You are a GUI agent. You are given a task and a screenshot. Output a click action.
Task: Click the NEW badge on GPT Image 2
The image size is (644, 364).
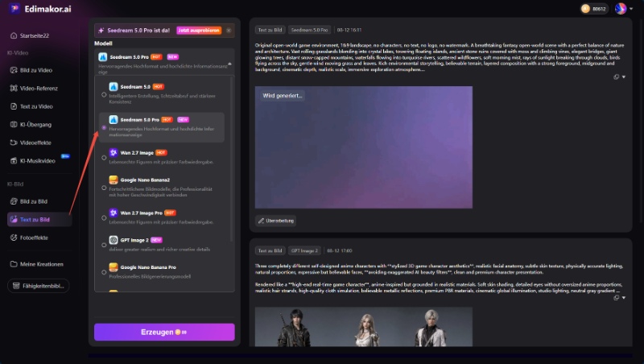click(156, 240)
